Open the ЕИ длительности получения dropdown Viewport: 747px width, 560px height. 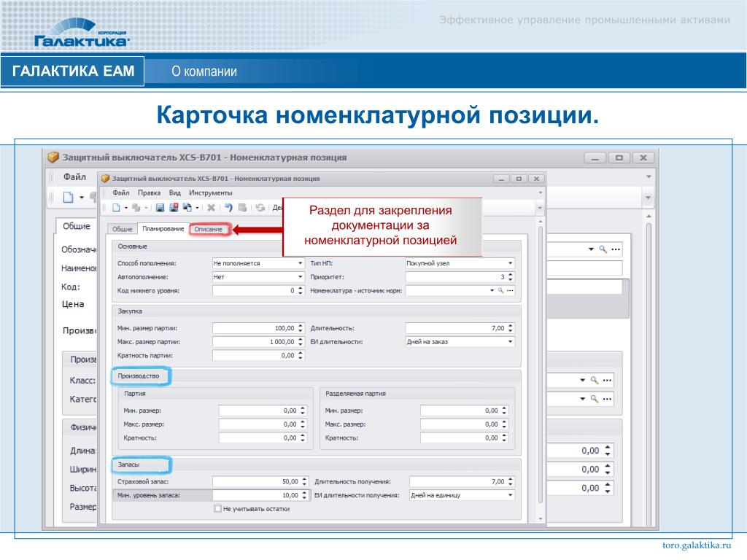(510, 495)
